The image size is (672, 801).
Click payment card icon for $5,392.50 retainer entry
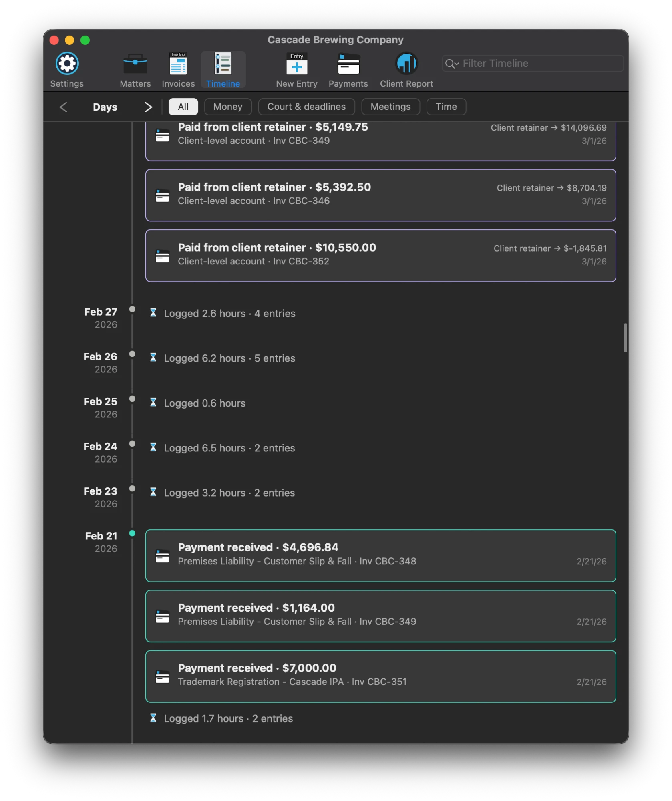pos(162,195)
